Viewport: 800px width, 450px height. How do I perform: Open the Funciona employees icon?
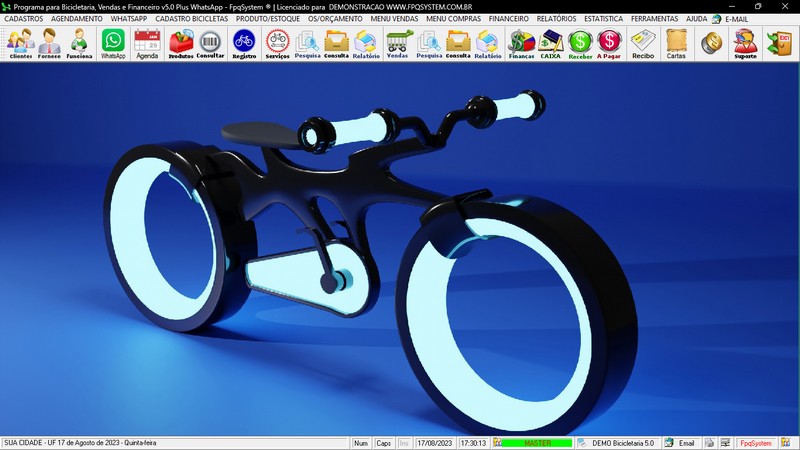coord(79,44)
